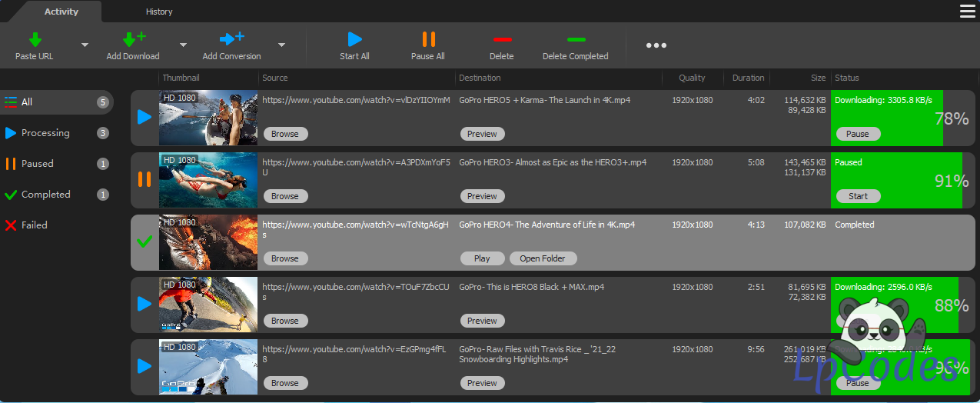
Task: Filter list by Paused downloads
Action: (x=38, y=164)
